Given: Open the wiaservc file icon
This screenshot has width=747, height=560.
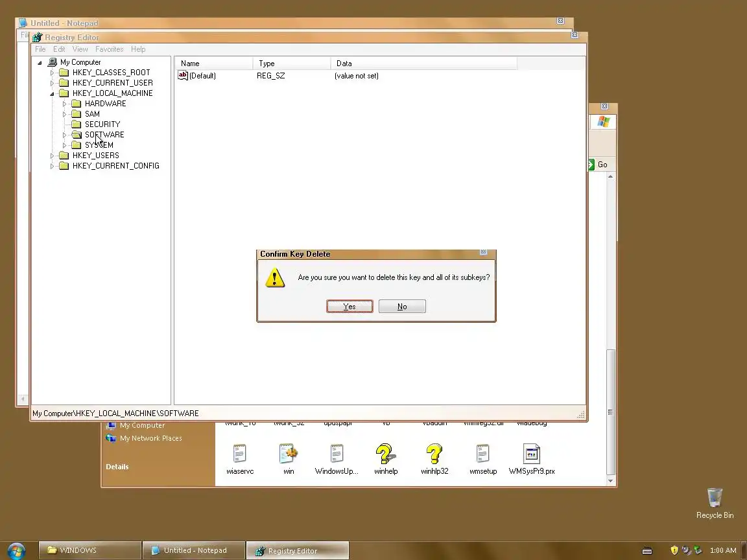Looking at the screenshot, I should [240, 453].
